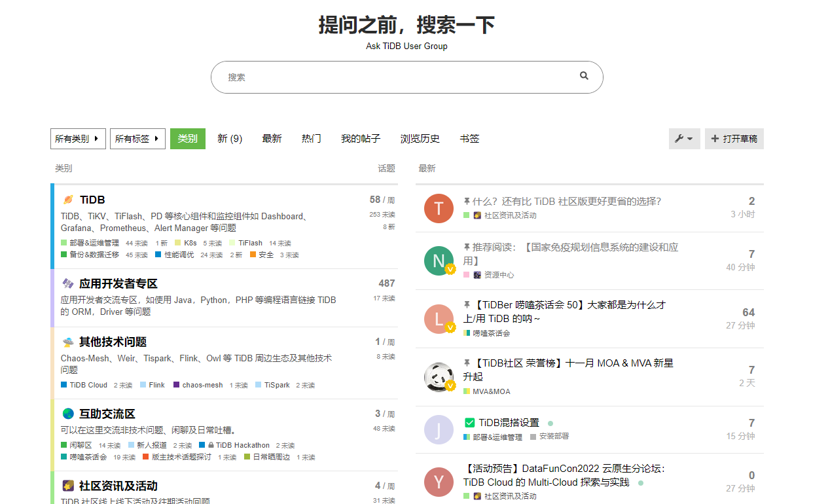Image resolution: width=828 pixels, height=504 pixels.
Task: Click green solved checkmark on TiDB混搭设置
Action: tap(469, 423)
